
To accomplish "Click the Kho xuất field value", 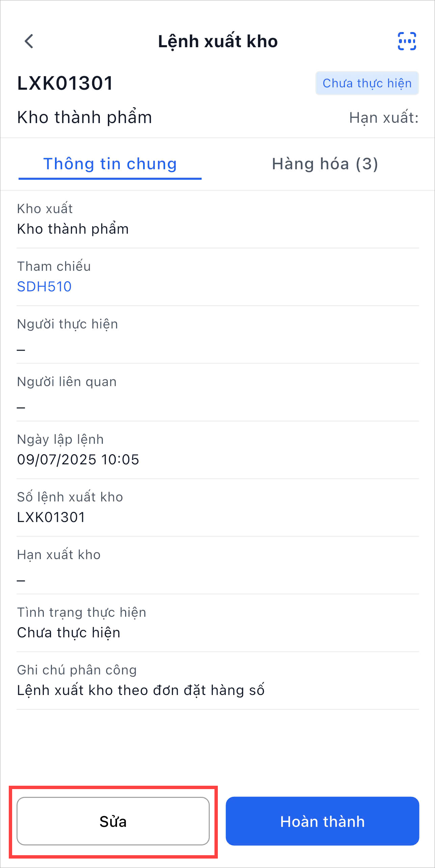I will tap(73, 229).
